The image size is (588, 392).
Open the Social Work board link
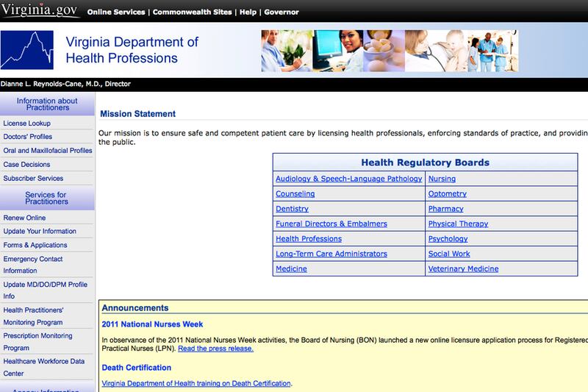point(449,254)
